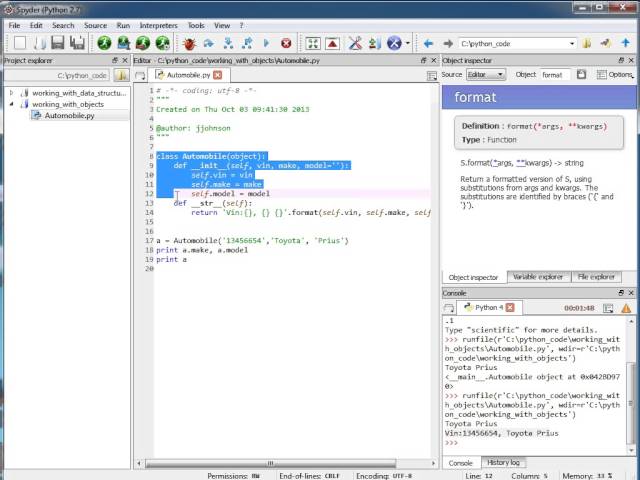Select the Console tab at the bottom

460,463
